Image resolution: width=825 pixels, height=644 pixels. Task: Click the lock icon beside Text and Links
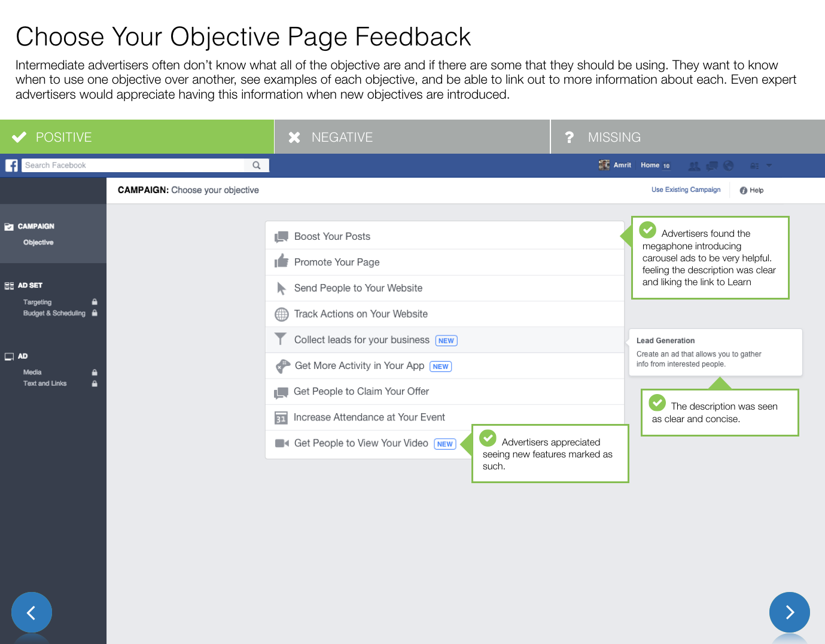[95, 383]
